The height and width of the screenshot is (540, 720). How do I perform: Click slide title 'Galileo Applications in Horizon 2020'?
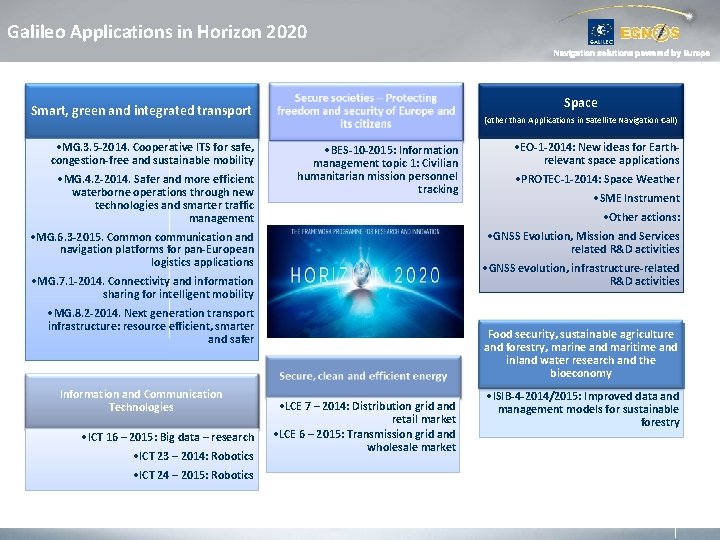[x=157, y=32]
